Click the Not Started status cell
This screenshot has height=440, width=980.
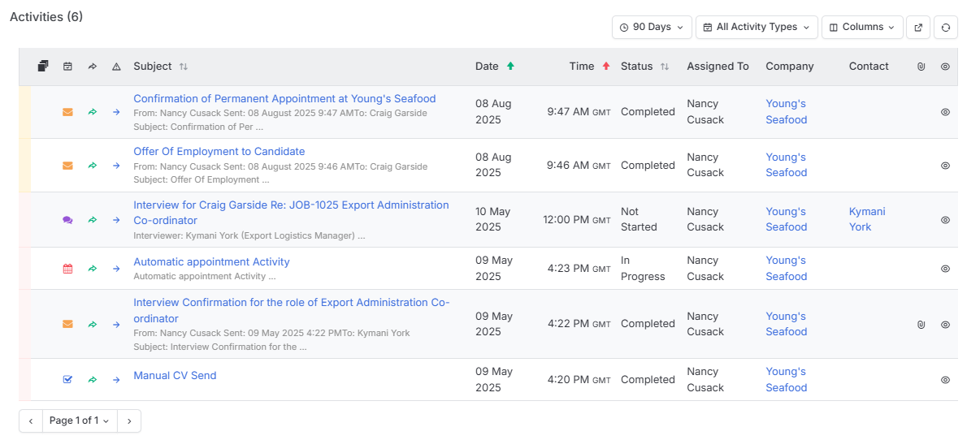(x=639, y=219)
